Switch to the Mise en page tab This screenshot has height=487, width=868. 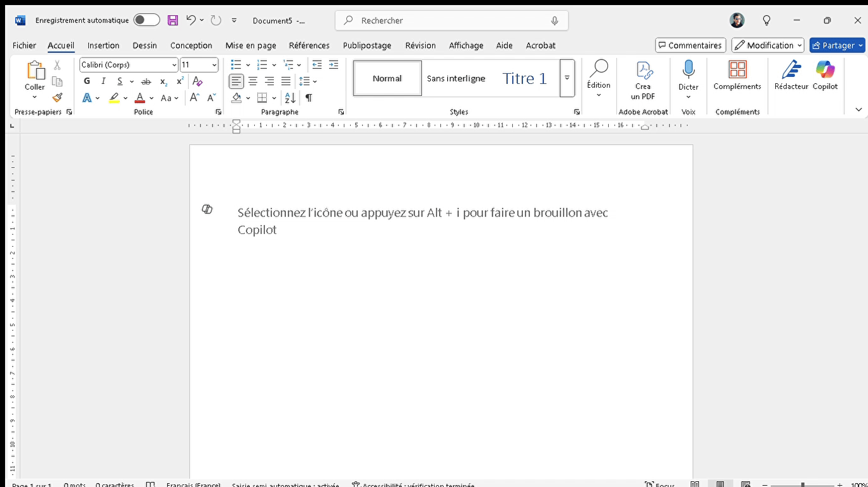pyautogui.click(x=250, y=45)
